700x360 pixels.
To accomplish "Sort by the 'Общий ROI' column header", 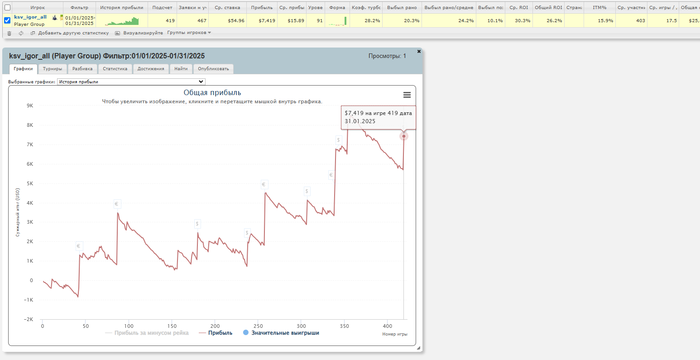I will (548, 8).
